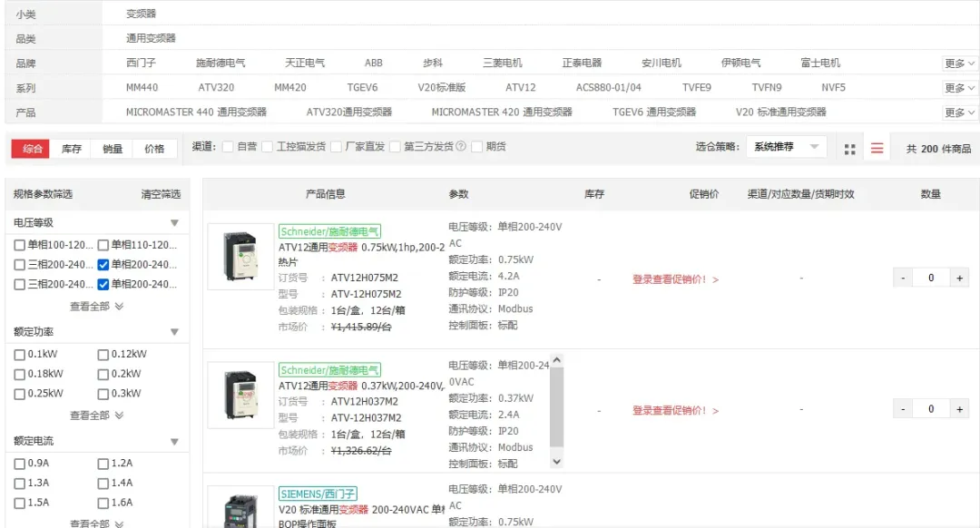Collapse 额定电流 filter section
Screen dimensions: 980x528
(174, 442)
